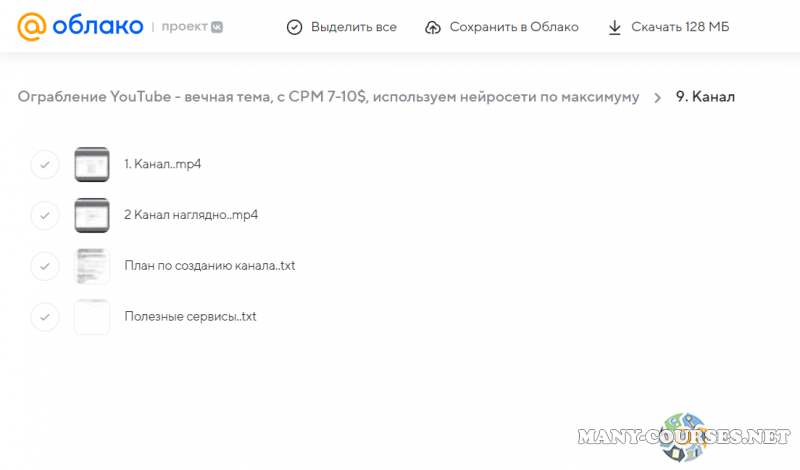Select the checkbox for 2 Канал наглядно..mp4

tap(45, 215)
